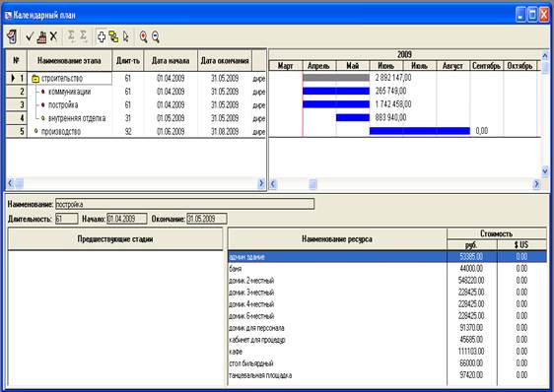Click the Окончание date field
Viewport: 554px width, 392px height.
[x=207, y=219]
